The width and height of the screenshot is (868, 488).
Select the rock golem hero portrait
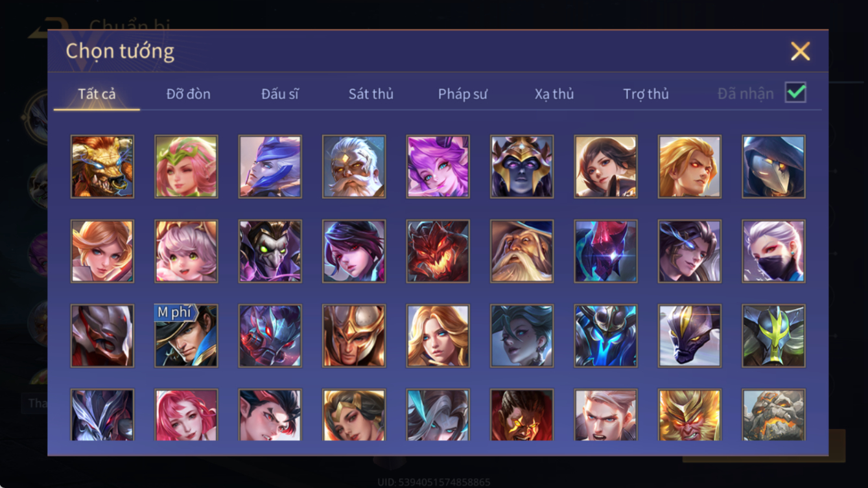coord(774,415)
